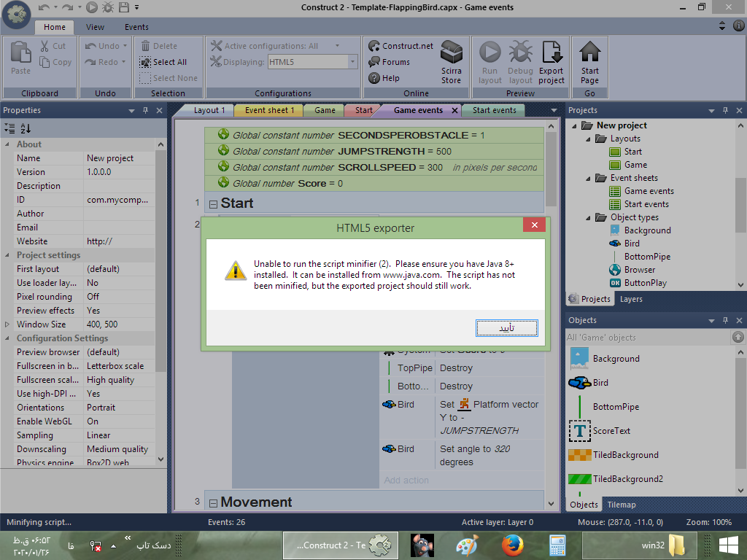
Task: Open Firefox from the taskbar
Action: point(512,545)
